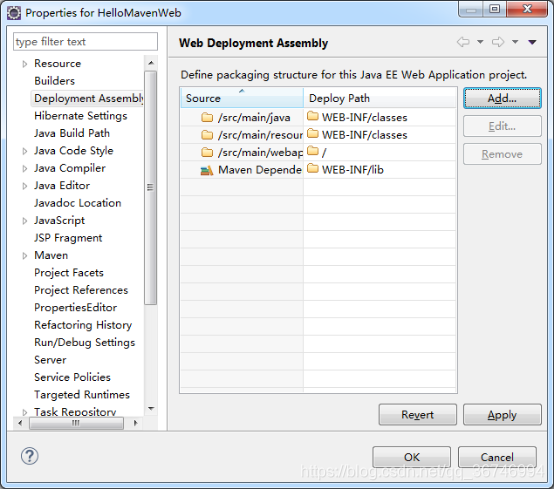The width and height of the screenshot is (554, 490).
Task: Click the back navigation arrow icon
Action: (463, 42)
